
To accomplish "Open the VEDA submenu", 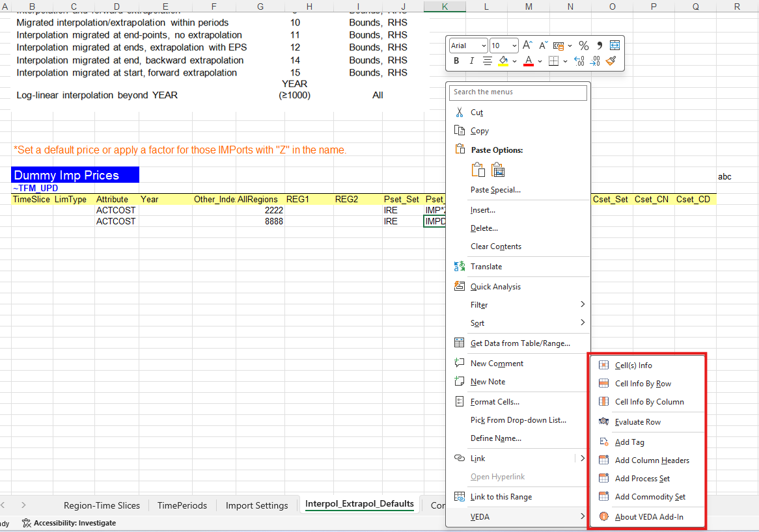I will 518,516.
